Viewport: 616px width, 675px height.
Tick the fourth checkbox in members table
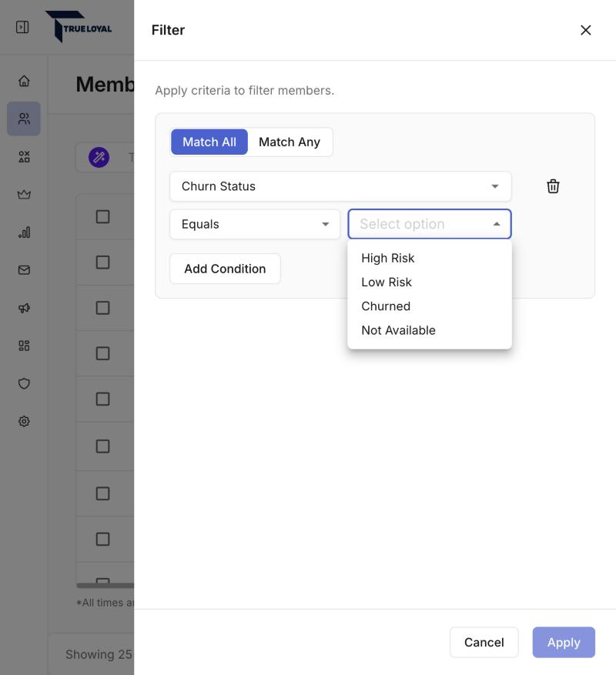coord(102,353)
